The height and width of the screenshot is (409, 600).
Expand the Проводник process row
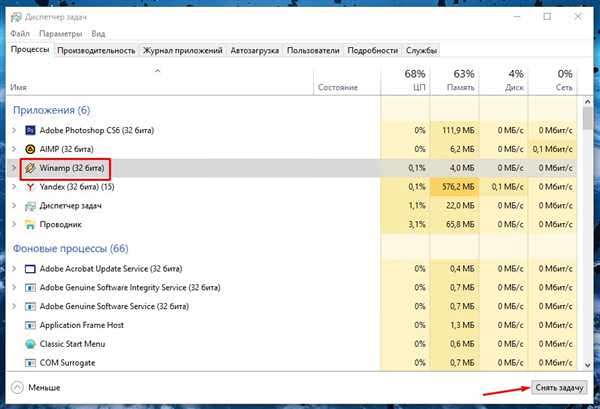pos(14,225)
